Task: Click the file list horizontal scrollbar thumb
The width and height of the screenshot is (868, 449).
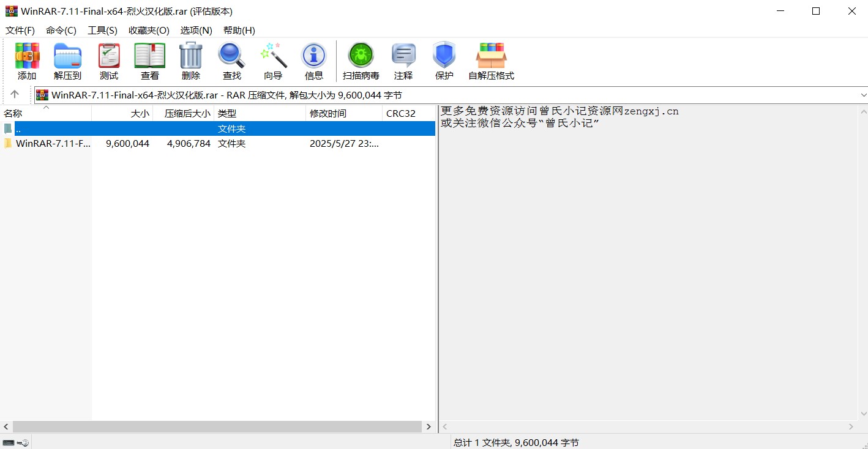Action: click(x=217, y=426)
